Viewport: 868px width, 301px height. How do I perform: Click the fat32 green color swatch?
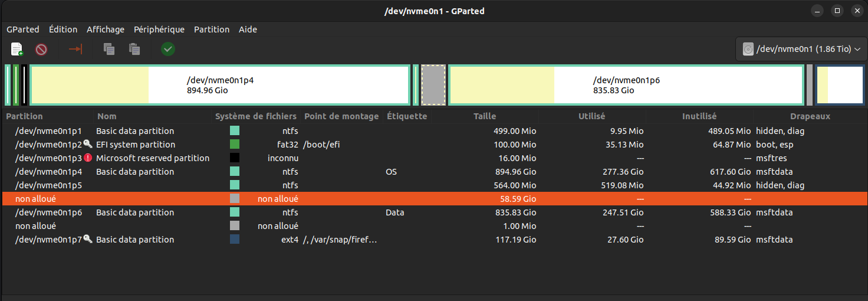[x=235, y=144]
